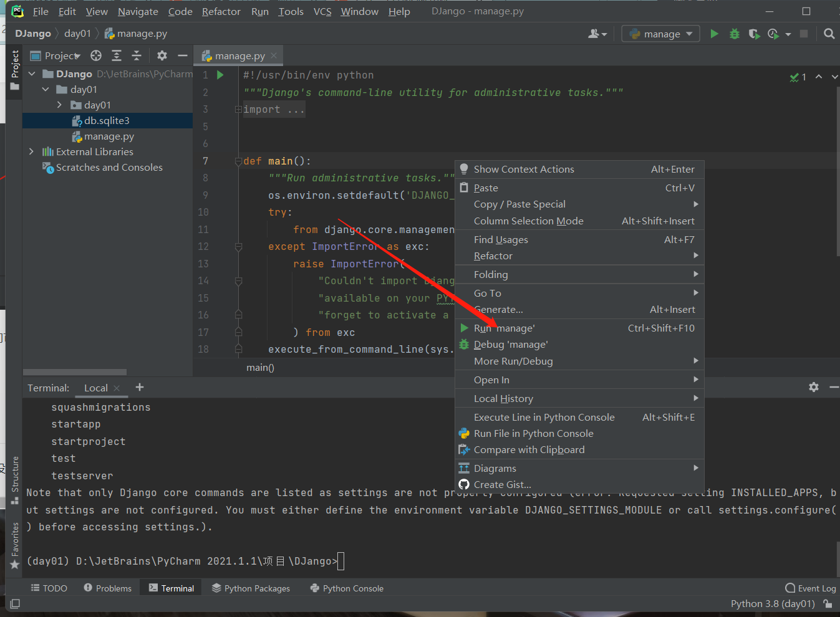The width and height of the screenshot is (840, 617).
Task: Click Run with Coverage icon in toolbar
Action: click(x=754, y=34)
